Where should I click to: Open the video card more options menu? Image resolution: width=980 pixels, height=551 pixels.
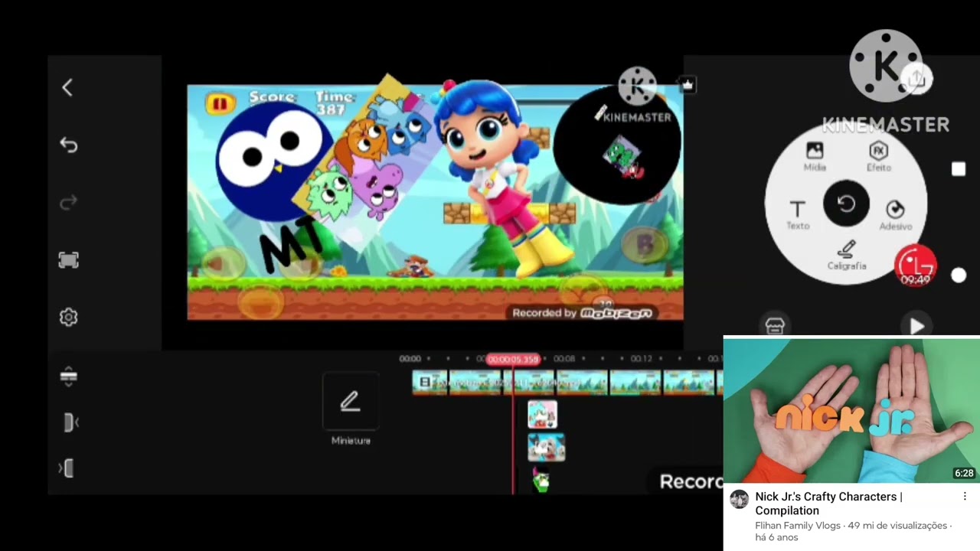965,497
